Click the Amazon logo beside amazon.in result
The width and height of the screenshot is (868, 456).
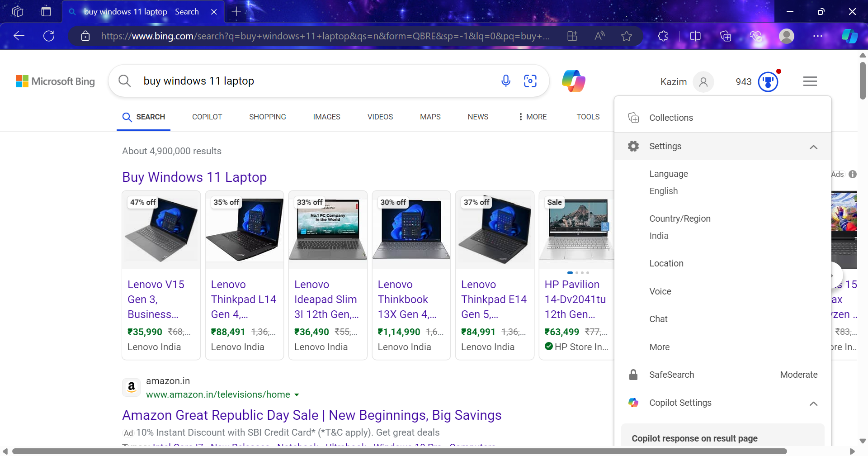[131, 387]
